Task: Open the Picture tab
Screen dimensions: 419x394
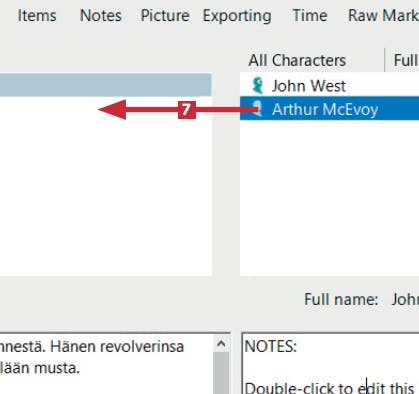Action: pyautogui.click(x=165, y=16)
